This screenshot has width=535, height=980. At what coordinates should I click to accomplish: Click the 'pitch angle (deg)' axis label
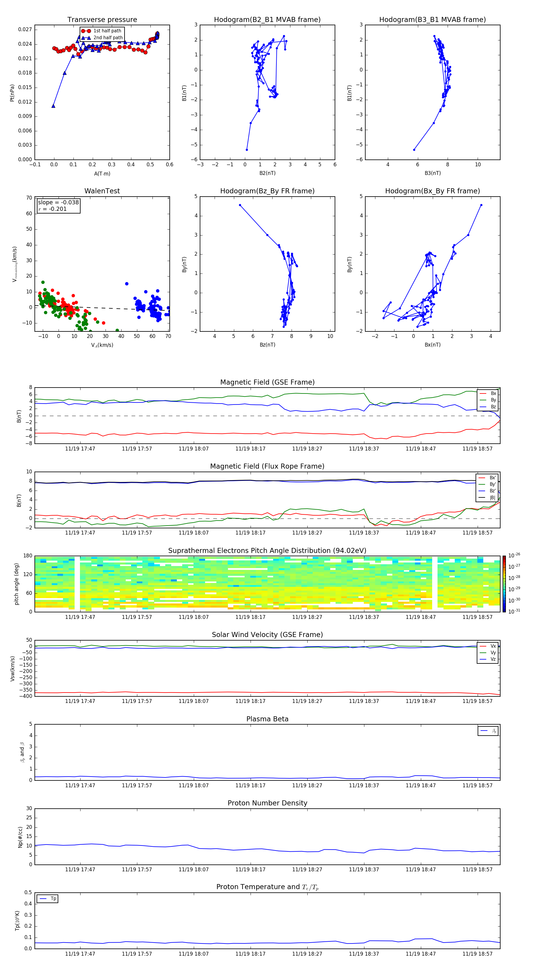click(x=16, y=584)
